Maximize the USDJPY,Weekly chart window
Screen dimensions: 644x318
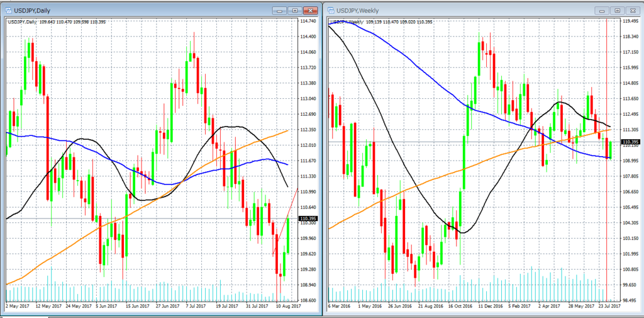(x=618, y=10)
